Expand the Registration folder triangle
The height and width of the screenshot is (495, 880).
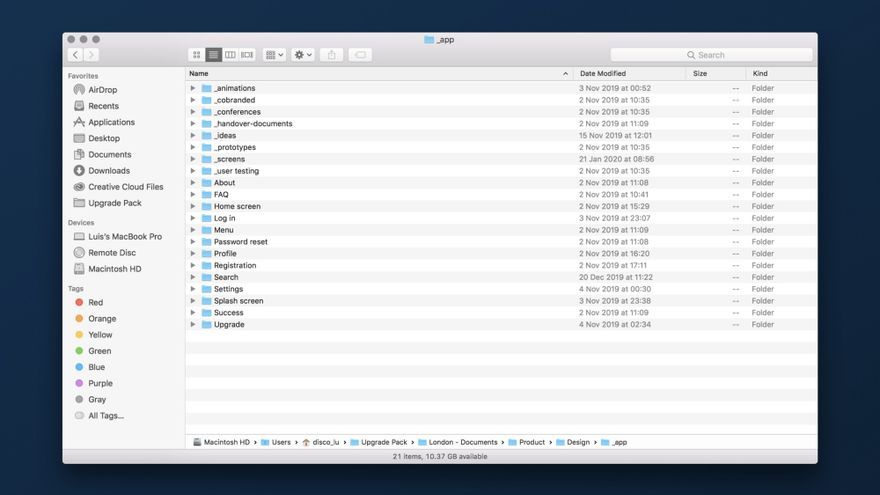(x=192, y=265)
